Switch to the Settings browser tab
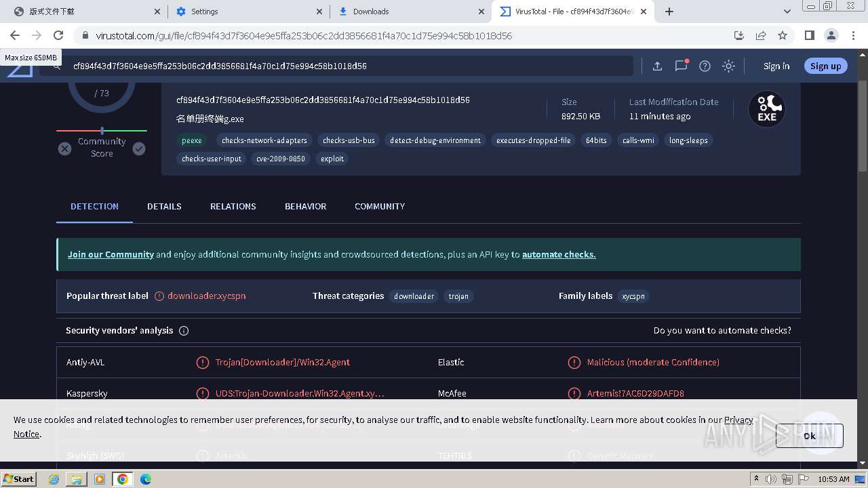868x488 pixels. coord(248,12)
